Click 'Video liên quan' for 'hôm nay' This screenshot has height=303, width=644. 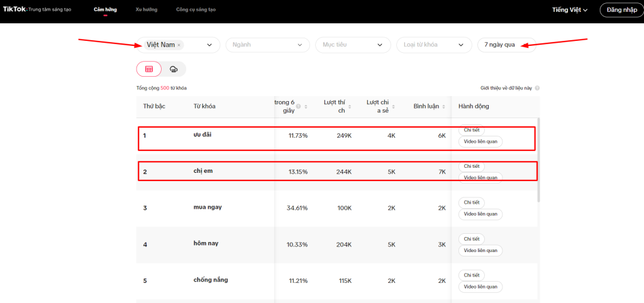pyautogui.click(x=480, y=250)
